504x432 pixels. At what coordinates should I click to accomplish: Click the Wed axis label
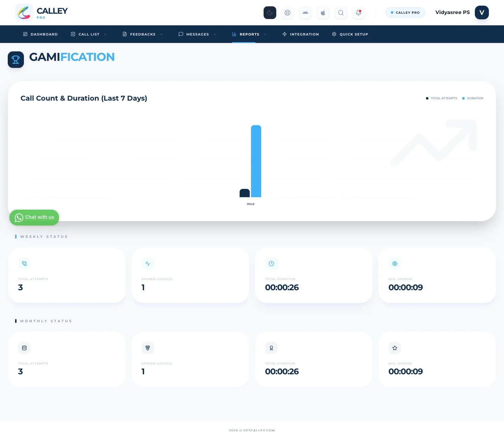(251, 204)
